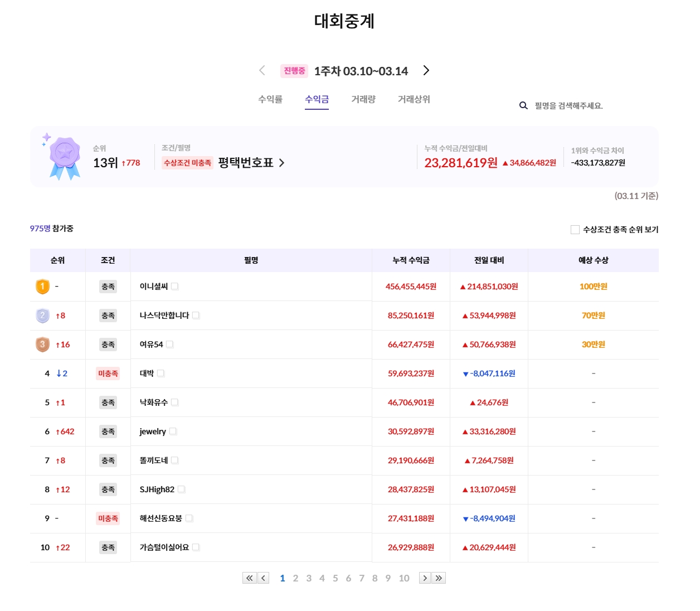Go to next pagination page arrow
Screen dimensions: 700x611
(425, 578)
